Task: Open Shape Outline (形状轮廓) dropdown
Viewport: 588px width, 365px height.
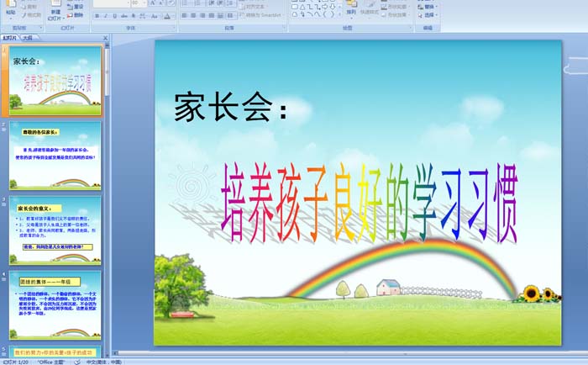Action: 395,7
